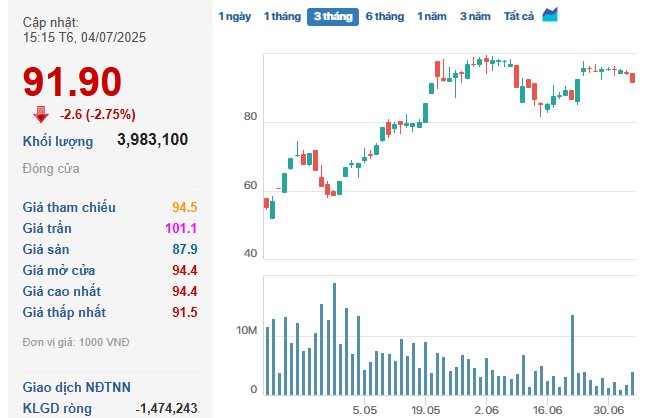Click the red down arrow price indicator
The image size is (670, 418).
(x=41, y=113)
